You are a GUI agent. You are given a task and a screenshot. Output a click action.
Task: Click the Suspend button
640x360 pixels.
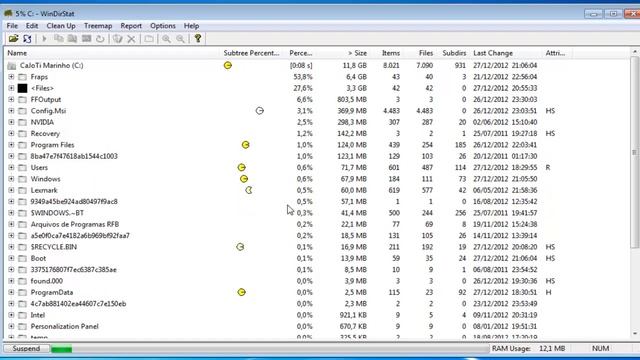click(x=26, y=349)
